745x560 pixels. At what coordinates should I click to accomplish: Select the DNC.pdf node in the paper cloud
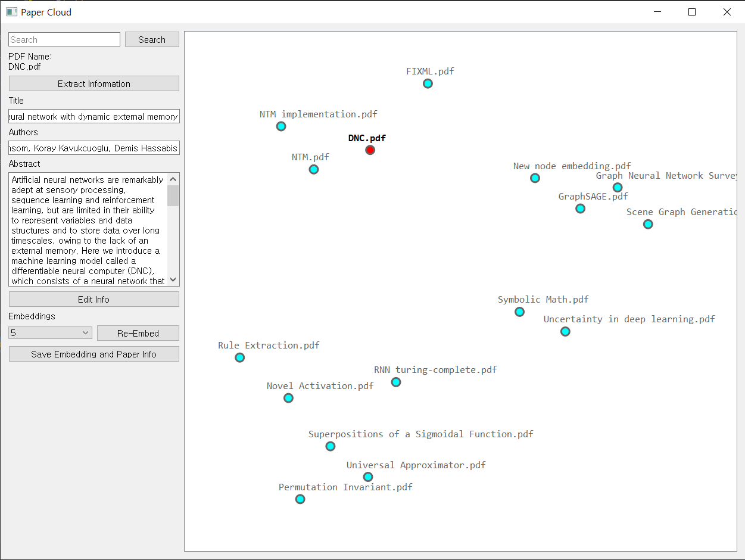[x=370, y=150]
